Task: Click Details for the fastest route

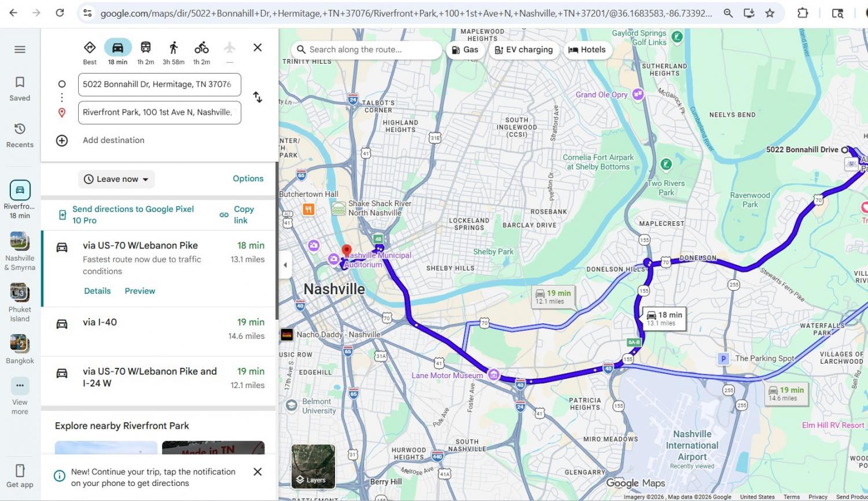Action: pos(97,291)
